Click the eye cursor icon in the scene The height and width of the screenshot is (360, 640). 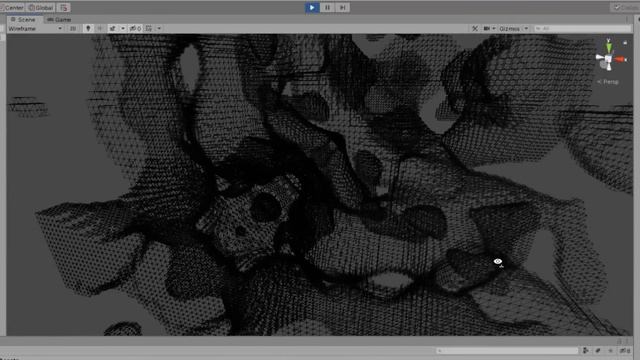pos(498,261)
